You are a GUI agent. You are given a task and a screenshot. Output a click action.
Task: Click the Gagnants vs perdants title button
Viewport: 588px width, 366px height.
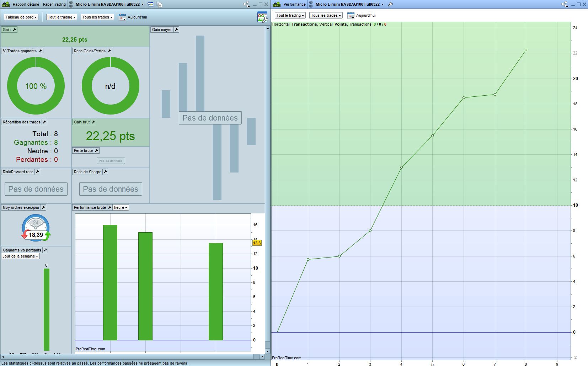tap(22, 250)
